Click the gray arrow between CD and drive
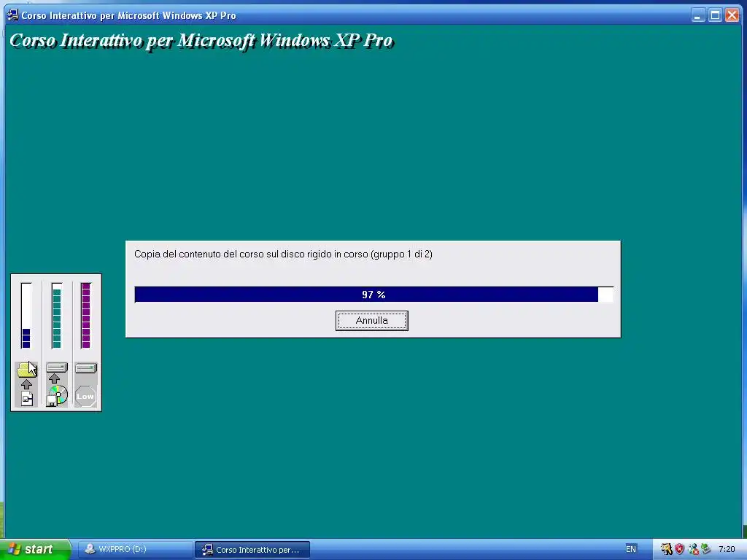The width and height of the screenshot is (747, 560). tap(54, 378)
